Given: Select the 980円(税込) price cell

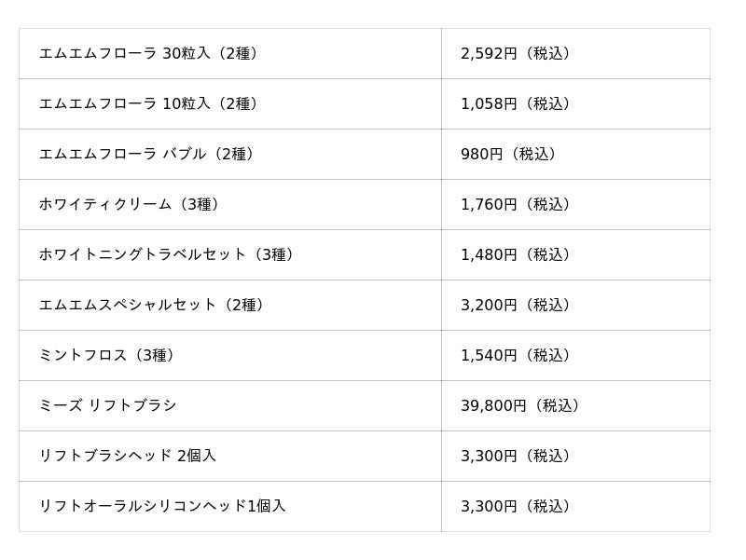Looking at the screenshot, I should 575,155.
